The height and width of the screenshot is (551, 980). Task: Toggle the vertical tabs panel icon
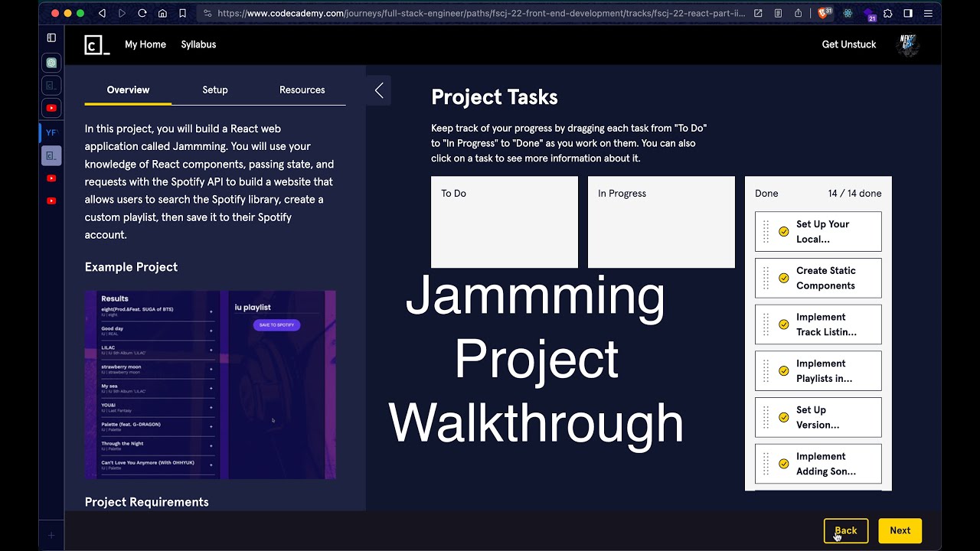coord(51,37)
